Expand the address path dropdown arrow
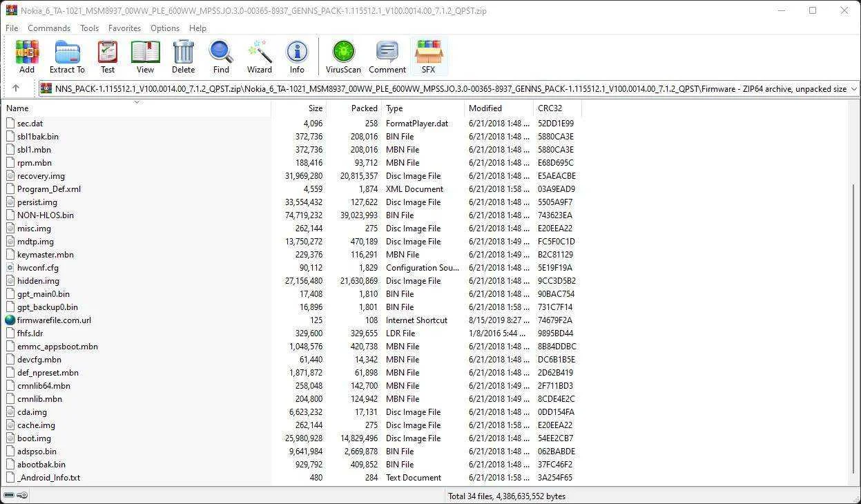 (x=854, y=88)
